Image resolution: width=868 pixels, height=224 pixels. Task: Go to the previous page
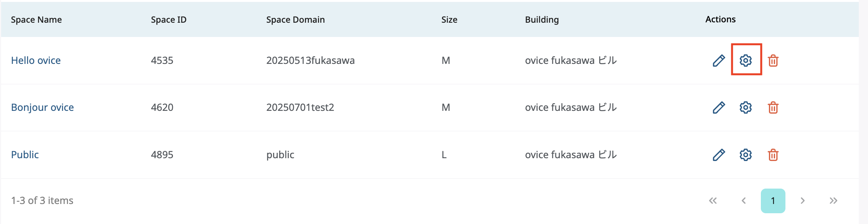744,201
